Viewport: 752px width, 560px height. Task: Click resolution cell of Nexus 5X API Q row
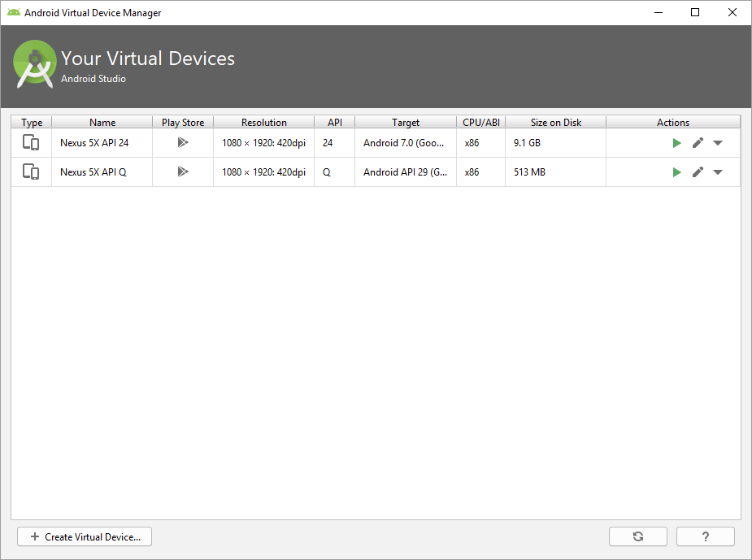[x=263, y=172]
